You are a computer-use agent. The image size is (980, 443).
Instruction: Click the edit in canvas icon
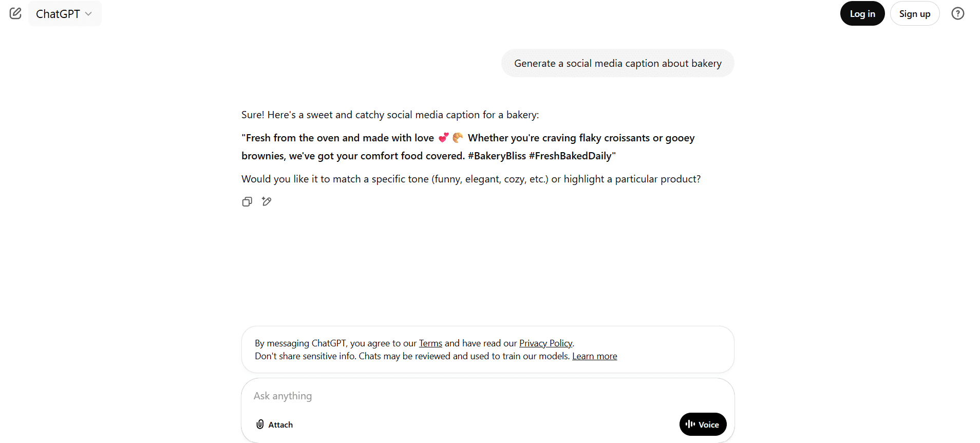click(267, 201)
